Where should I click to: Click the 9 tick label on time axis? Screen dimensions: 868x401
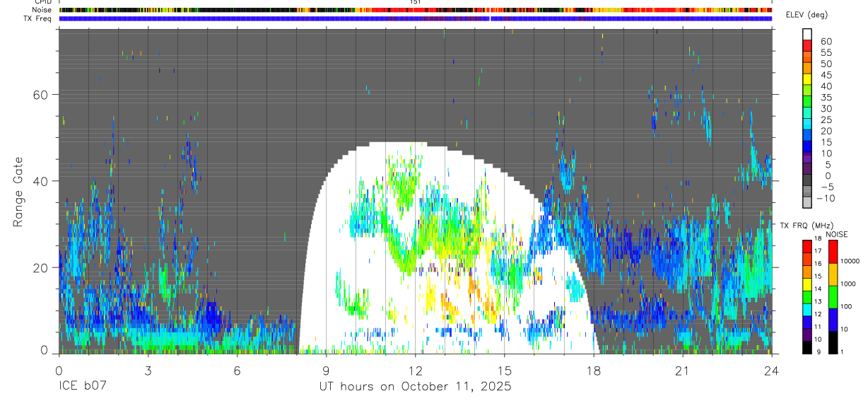[326, 371]
